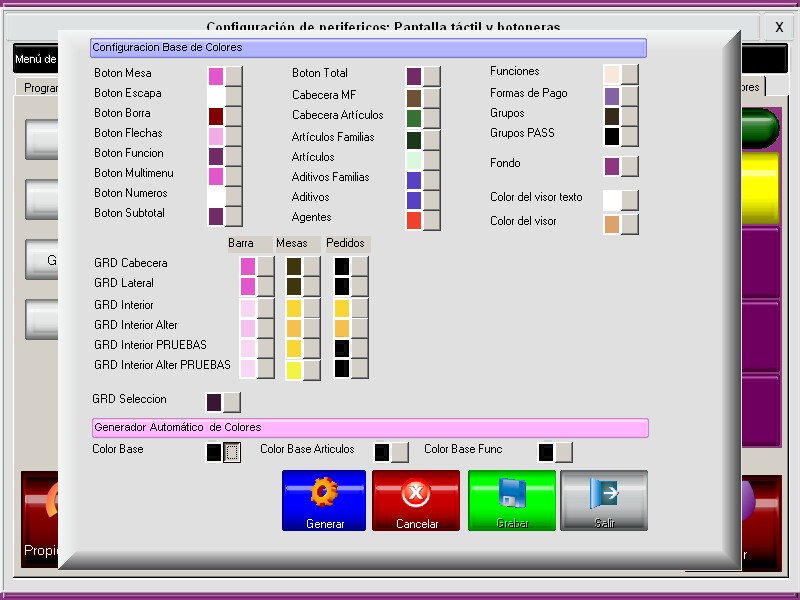Click the Boton Multimenu color swatch
Image resolution: width=800 pixels, height=600 pixels.
point(216,176)
